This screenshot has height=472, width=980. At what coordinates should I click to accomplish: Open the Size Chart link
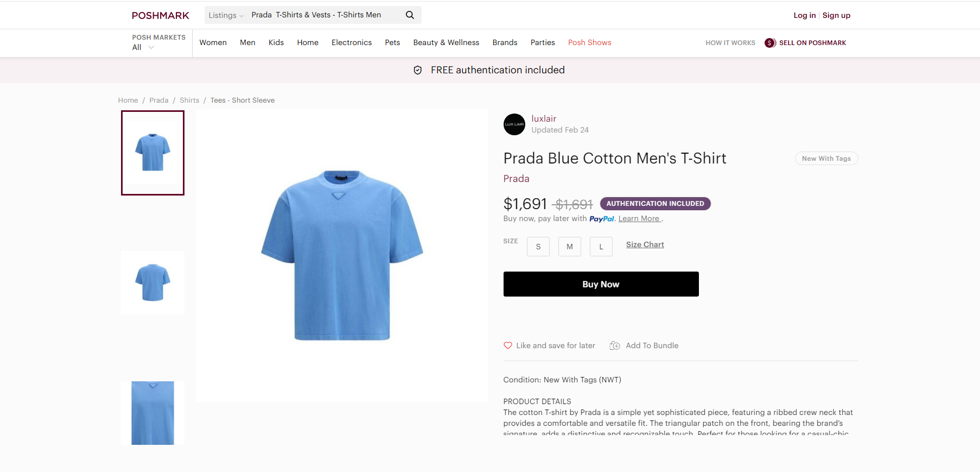[x=645, y=244]
